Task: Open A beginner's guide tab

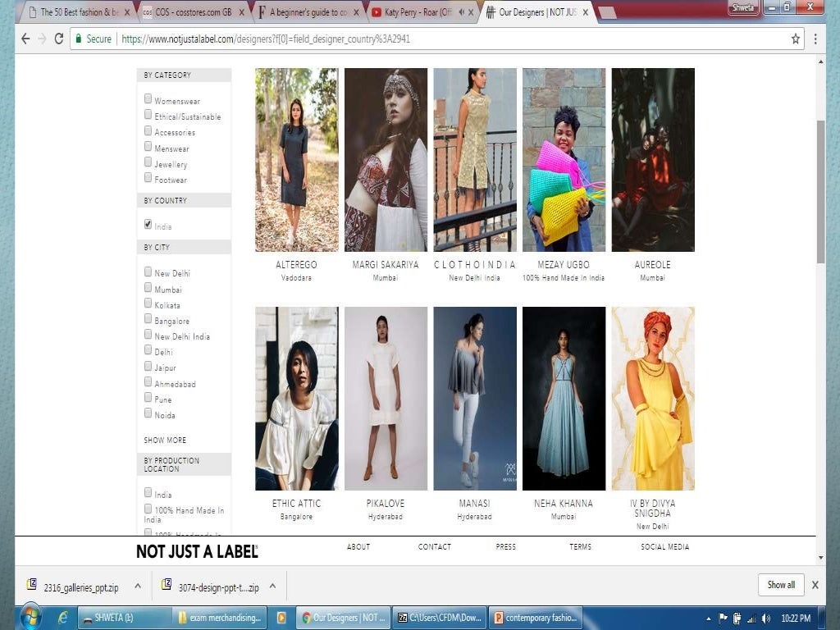Action: click(x=308, y=11)
